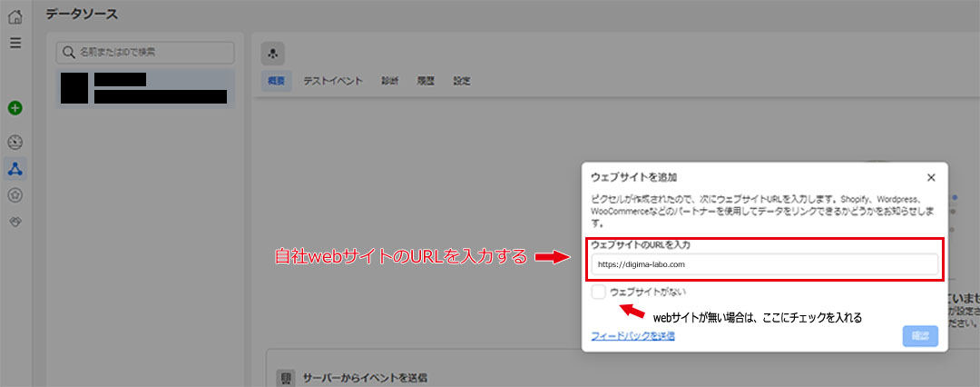Viewport: 980px width, 387px height.
Task: Click the Home icon in the sidebar
Action: coord(15,16)
